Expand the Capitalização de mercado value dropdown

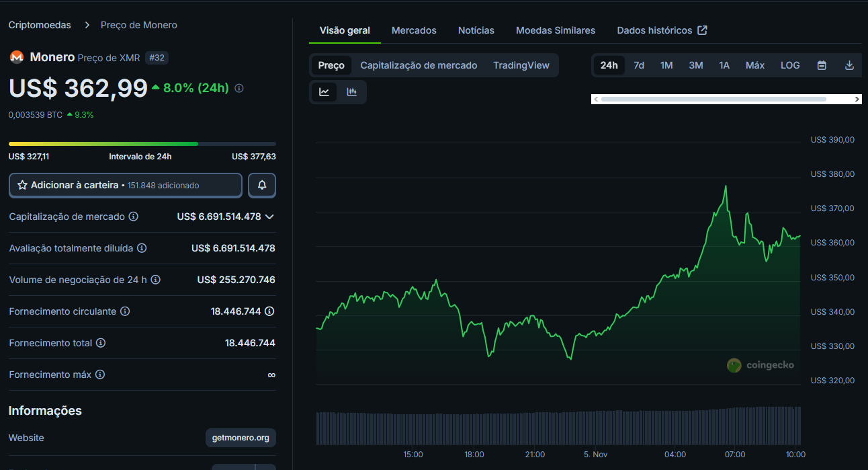coord(269,217)
